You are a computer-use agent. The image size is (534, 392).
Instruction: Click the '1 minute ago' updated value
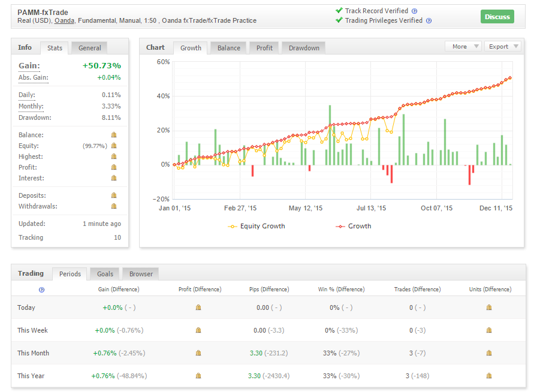click(x=102, y=224)
